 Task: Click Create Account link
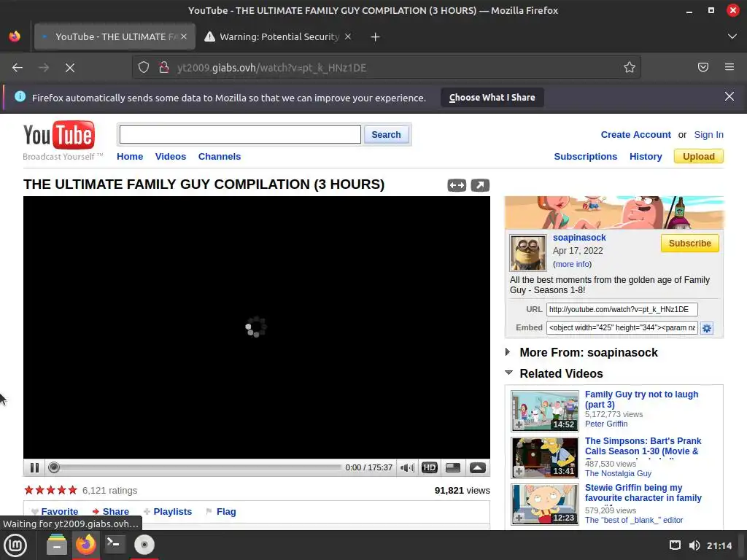pyautogui.click(x=635, y=135)
